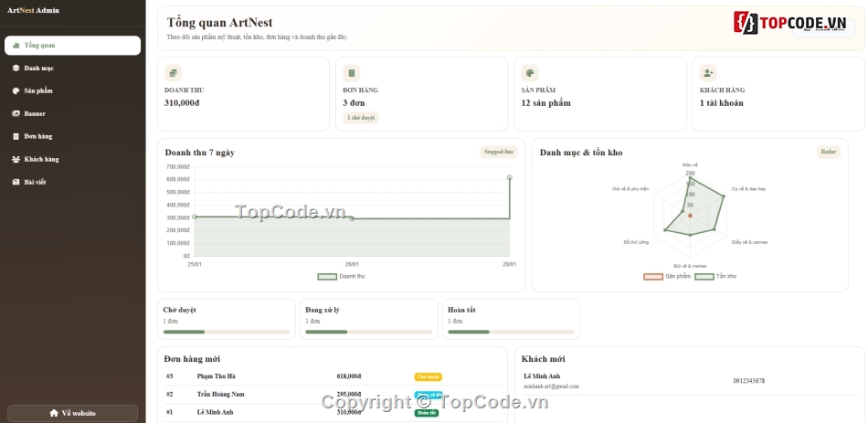Click the 3 đơn value
This screenshot has width=868, height=423.
(x=354, y=103)
